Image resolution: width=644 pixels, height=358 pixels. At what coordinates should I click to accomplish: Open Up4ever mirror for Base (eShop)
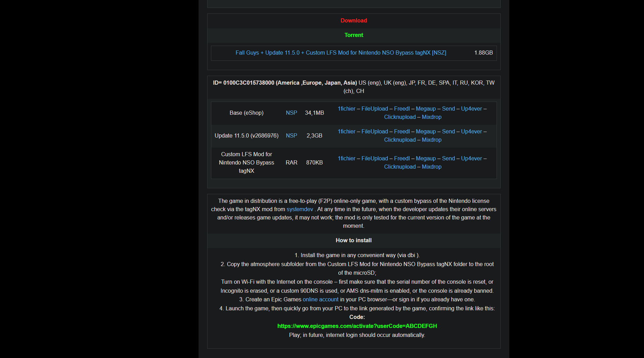471,109
